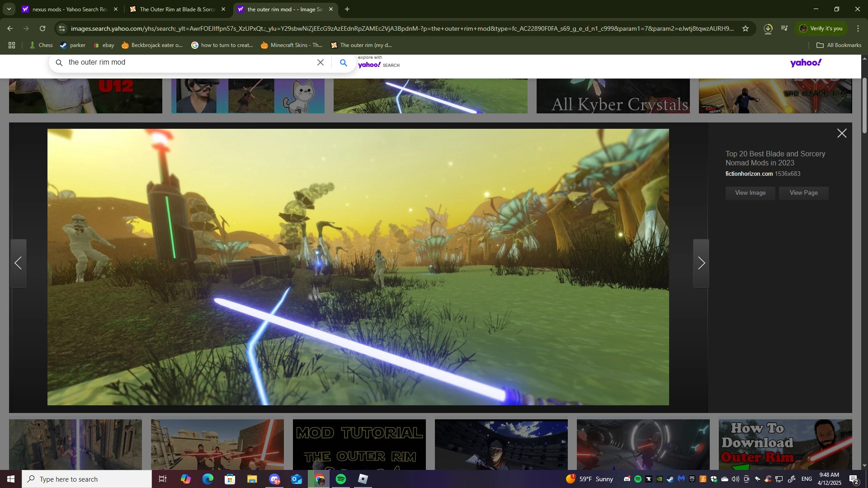The width and height of the screenshot is (868, 488).
Task: Visit the fictionhorizon.com source link
Action: (x=749, y=174)
